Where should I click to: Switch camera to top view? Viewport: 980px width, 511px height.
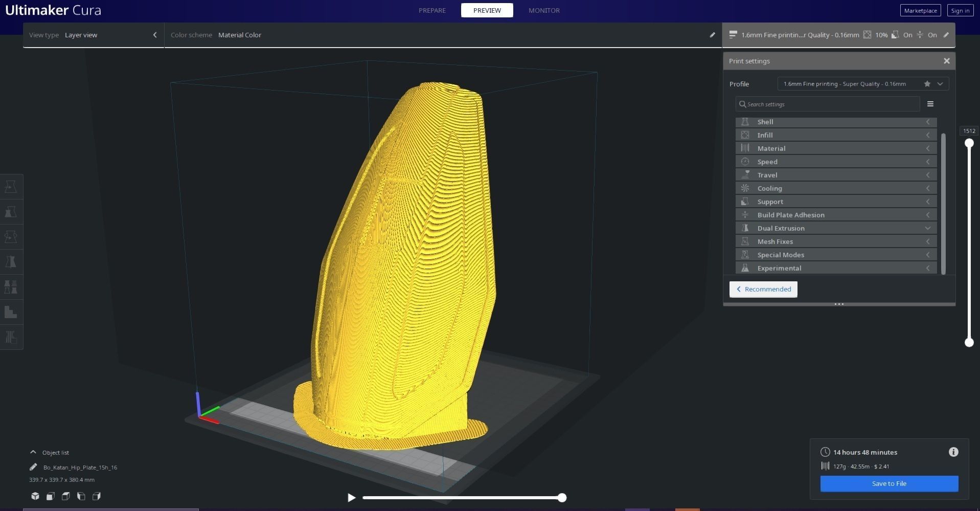coord(66,496)
